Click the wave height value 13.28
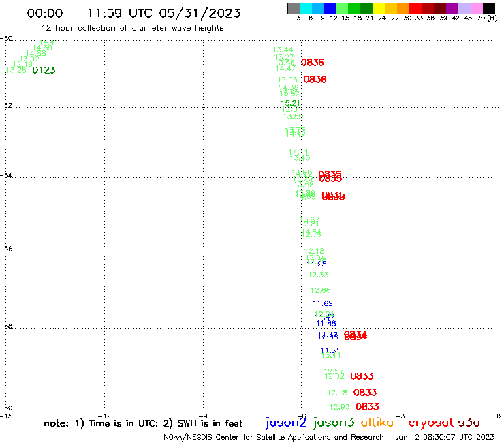This screenshot has width=504, height=443. click(x=16, y=70)
